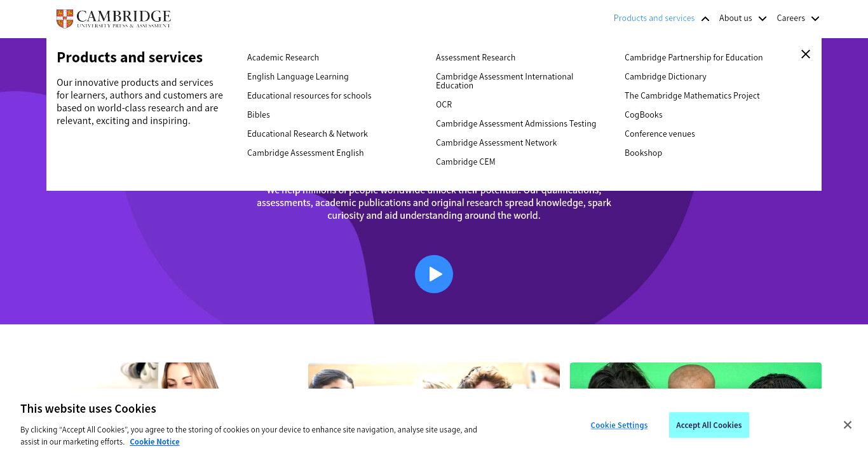Close the Products and services mega menu
This screenshot has width=868, height=463.
pyautogui.click(x=806, y=54)
